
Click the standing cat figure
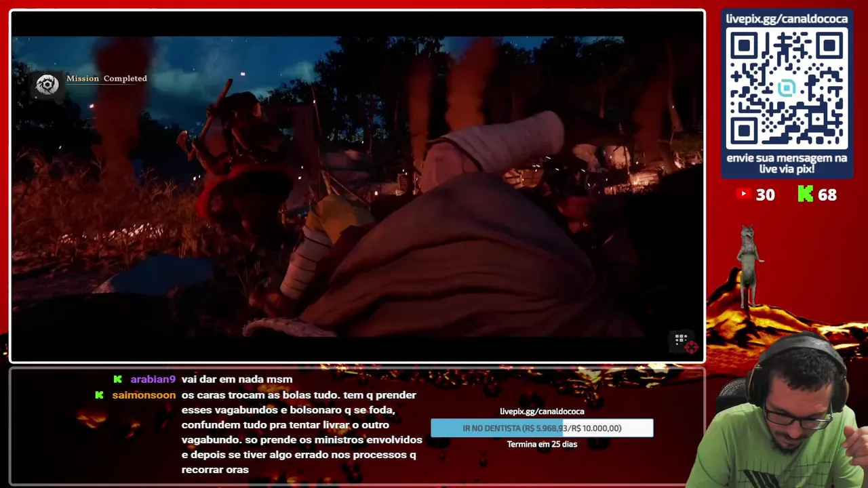click(749, 266)
